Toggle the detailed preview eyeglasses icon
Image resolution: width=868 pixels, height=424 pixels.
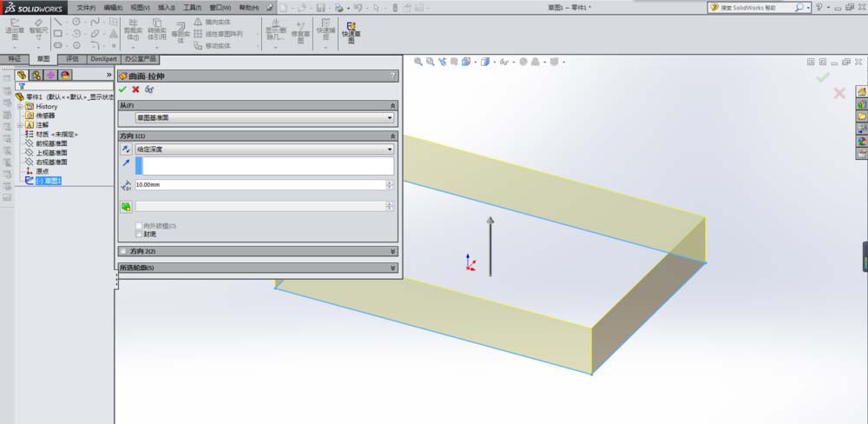(149, 89)
